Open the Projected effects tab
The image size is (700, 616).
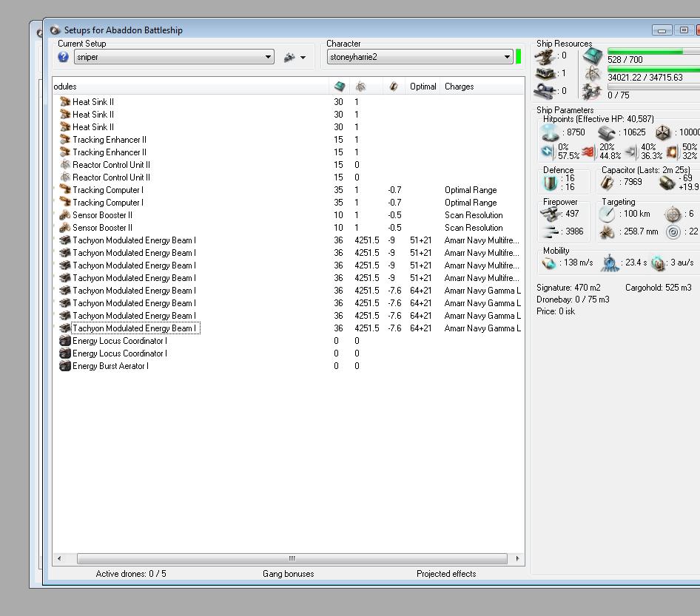click(x=446, y=574)
